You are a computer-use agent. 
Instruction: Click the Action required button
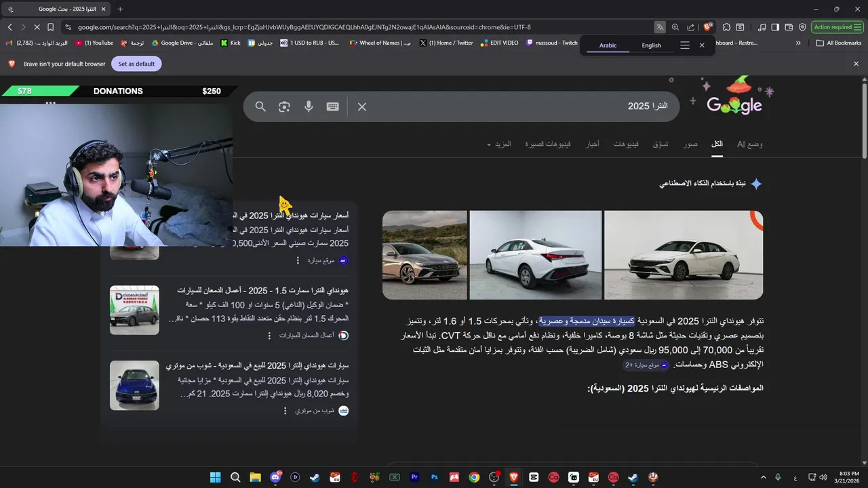pyautogui.click(x=837, y=27)
